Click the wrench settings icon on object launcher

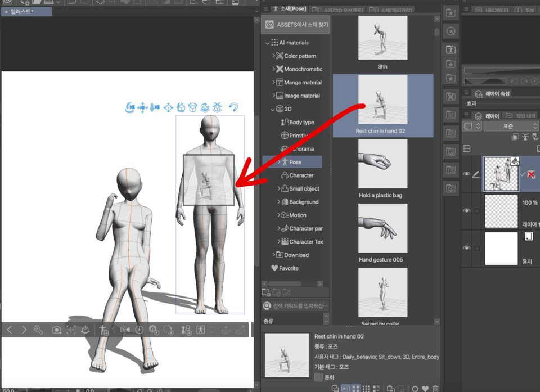click(x=38, y=330)
